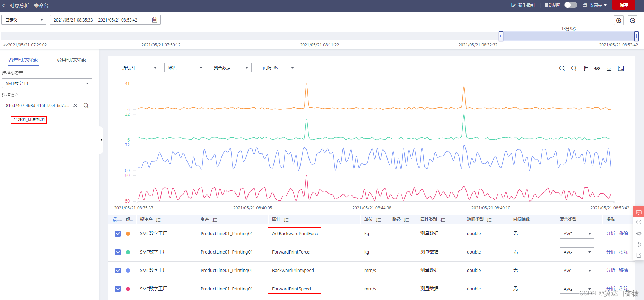Click 分析 for ForwardPrintForce row

coord(610,252)
